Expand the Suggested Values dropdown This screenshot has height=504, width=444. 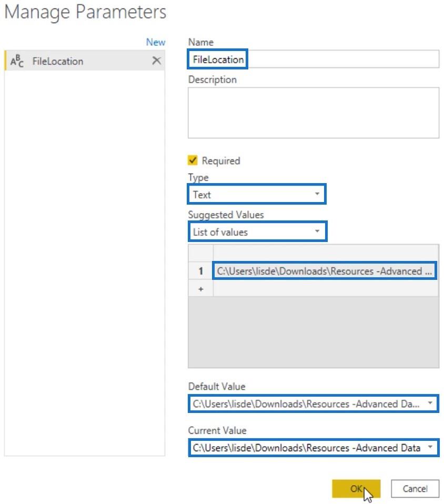pos(257,232)
